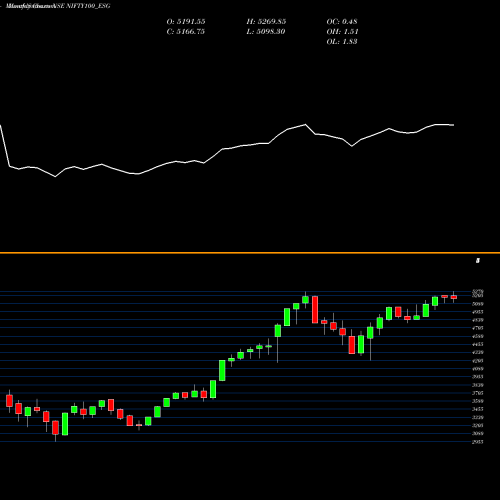Click the NIFTY100_ESG symbol title

(x=89, y=6)
